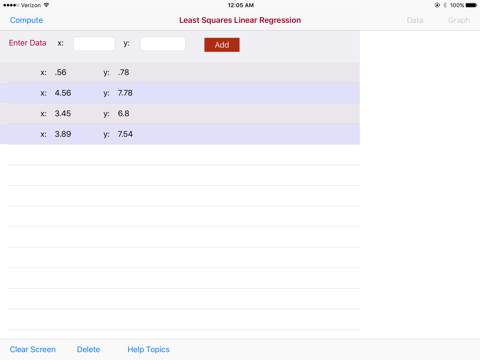Click the y value .78
The width and height of the screenshot is (480, 360).
click(123, 72)
